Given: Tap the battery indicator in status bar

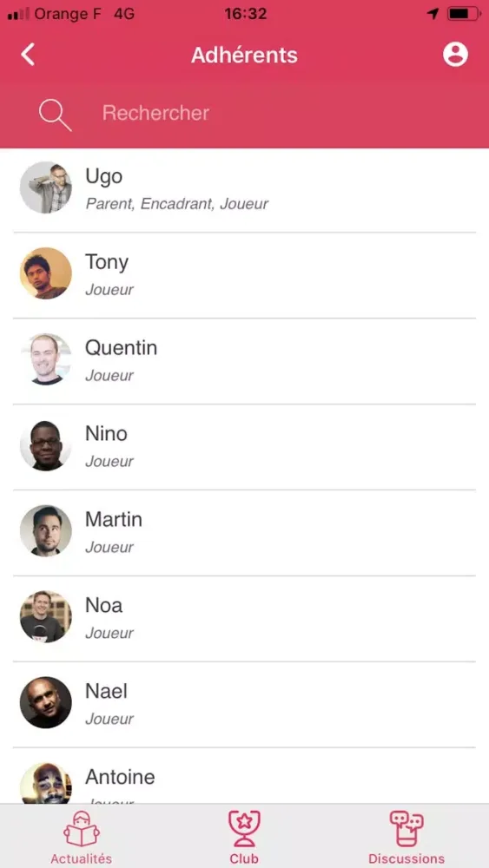Looking at the screenshot, I should [x=465, y=14].
